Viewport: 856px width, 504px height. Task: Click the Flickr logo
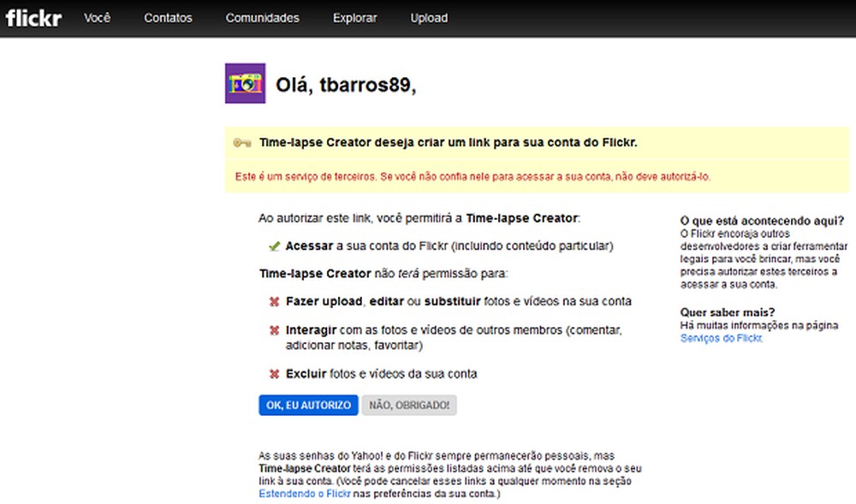(33, 17)
